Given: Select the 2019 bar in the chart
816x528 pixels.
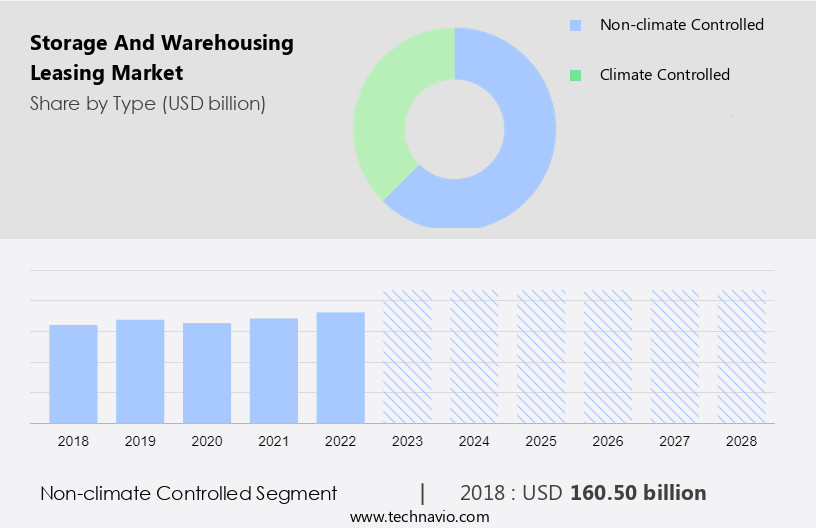Looking at the screenshot, I should coord(140,370).
